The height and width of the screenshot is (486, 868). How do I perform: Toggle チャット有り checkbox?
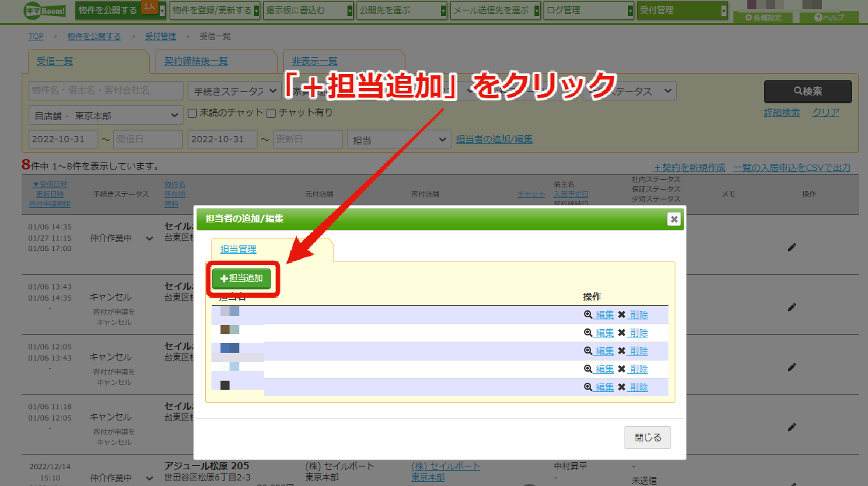click(271, 112)
